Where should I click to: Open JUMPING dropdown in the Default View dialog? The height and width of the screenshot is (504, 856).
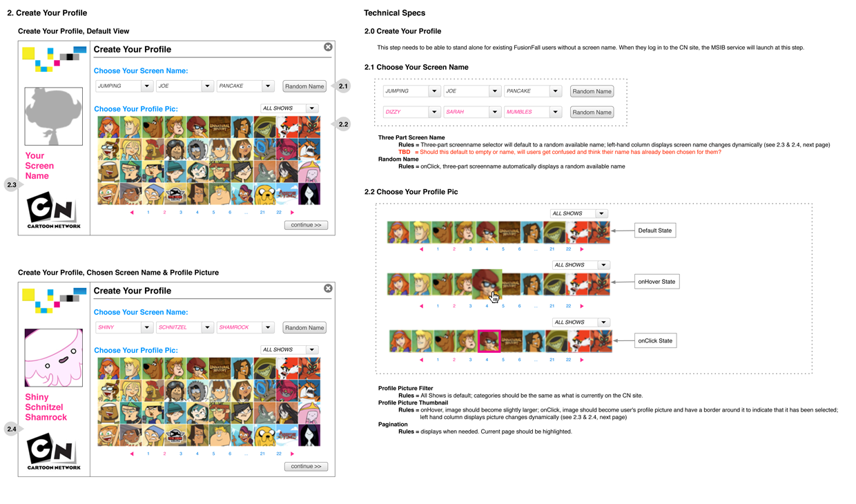147,86
